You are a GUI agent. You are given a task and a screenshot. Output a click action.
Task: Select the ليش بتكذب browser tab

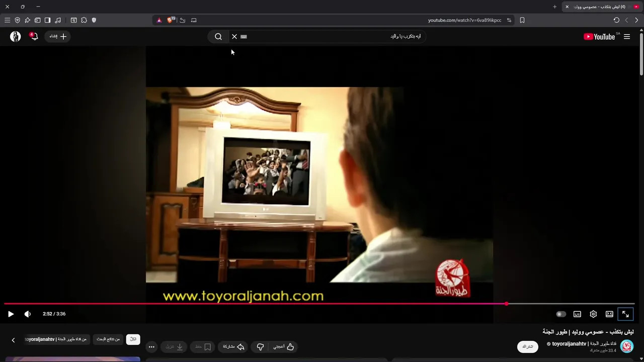point(603,7)
